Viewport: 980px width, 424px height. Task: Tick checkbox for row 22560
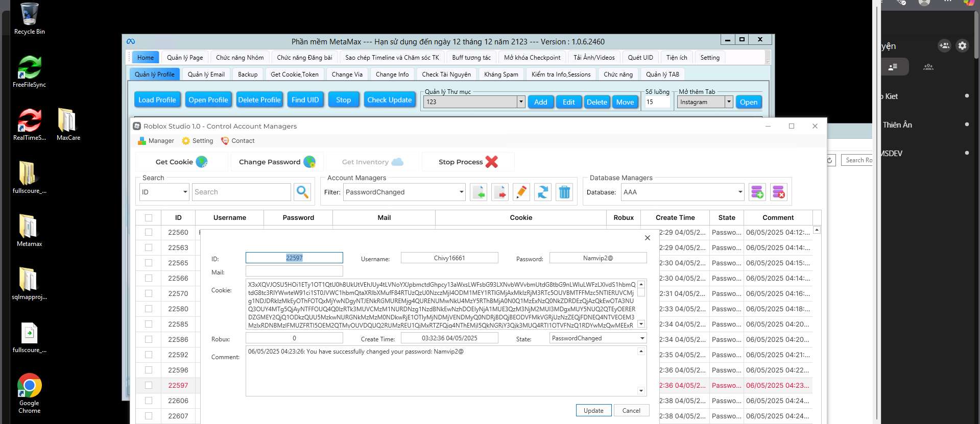pos(149,232)
